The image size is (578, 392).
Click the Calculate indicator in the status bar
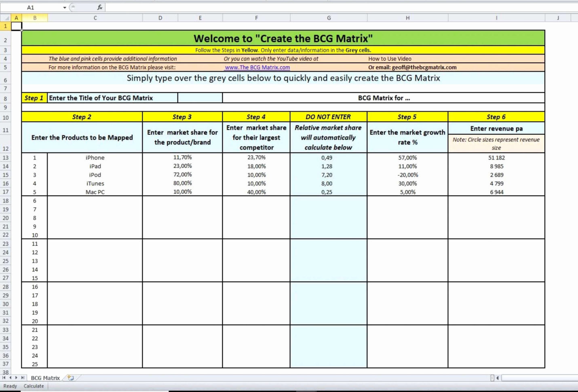coord(34,386)
